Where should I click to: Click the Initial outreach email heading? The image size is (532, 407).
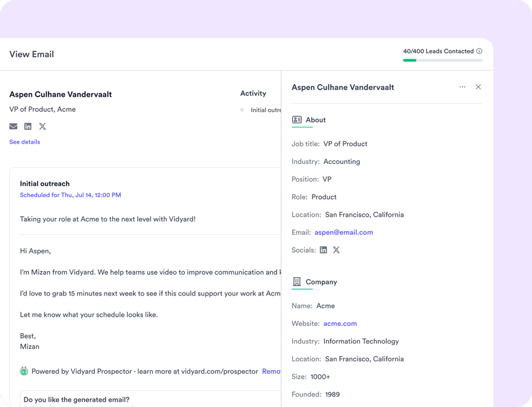click(45, 183)
